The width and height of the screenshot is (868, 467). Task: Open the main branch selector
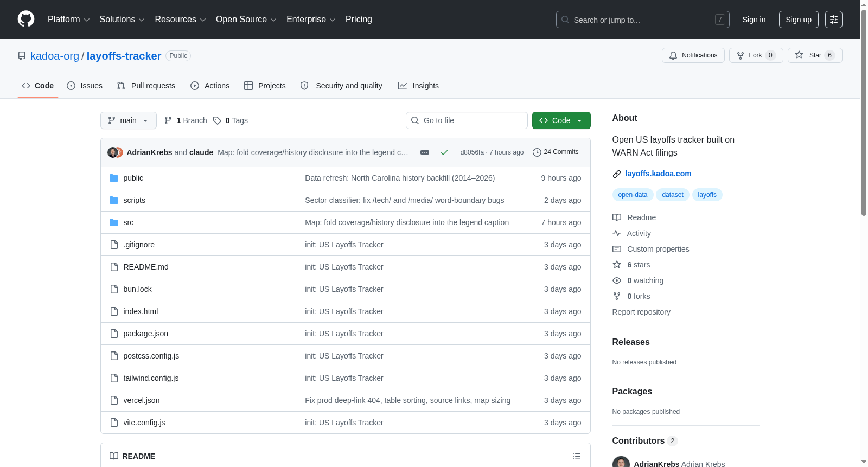click(129, 120)
